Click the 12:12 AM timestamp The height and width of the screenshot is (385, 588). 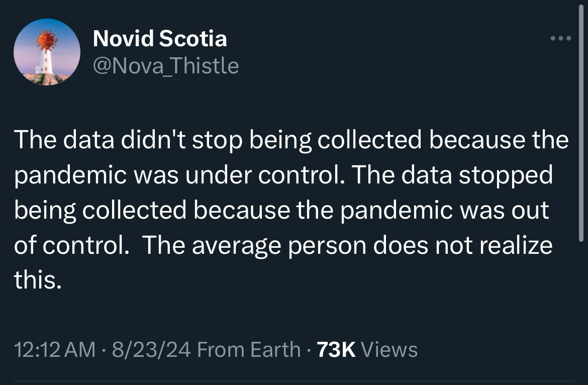tap(54, 349)
